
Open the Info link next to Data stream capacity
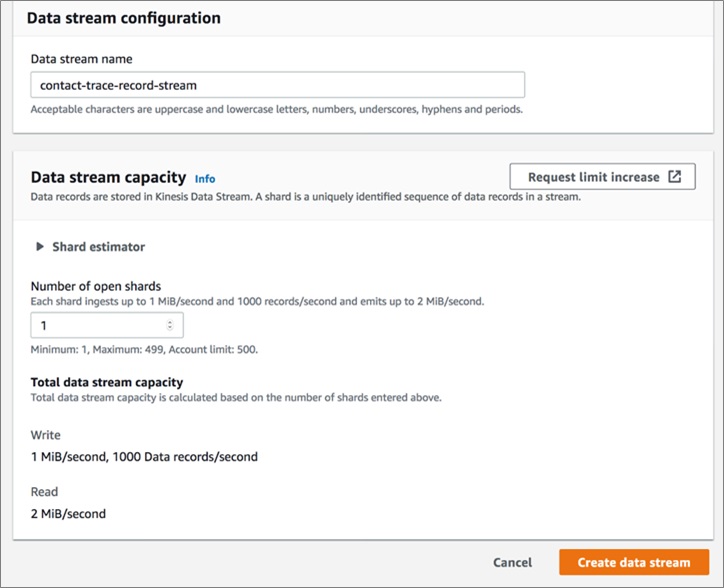tap(205, 179)
